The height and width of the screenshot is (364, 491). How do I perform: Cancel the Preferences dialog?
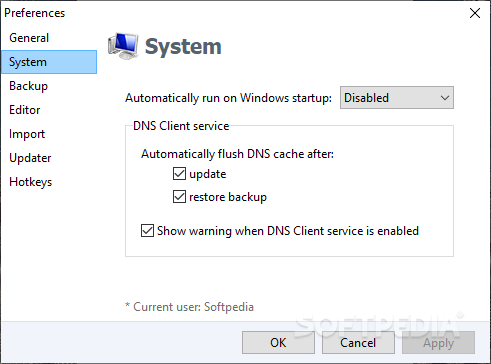tap(358, 343)
